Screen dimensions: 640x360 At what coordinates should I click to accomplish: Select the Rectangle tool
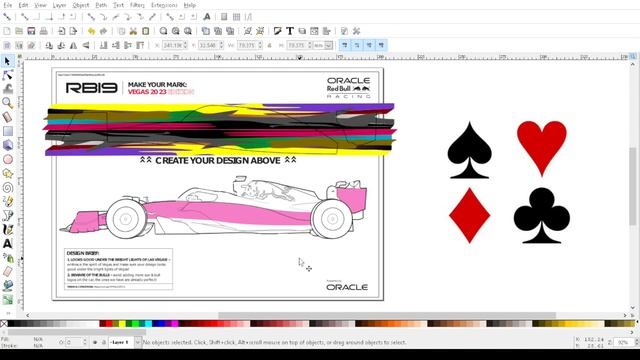point(7,131)
